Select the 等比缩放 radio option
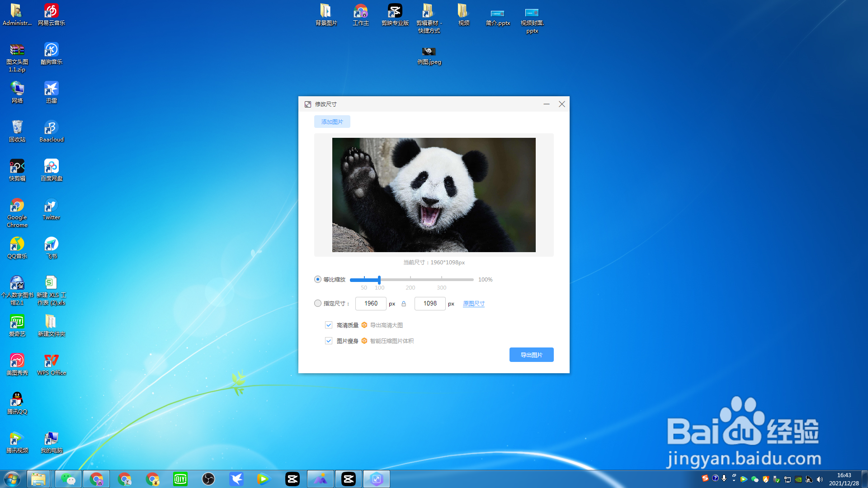The width and height of the screenshot is (868, 488). [x=318, y=279]
